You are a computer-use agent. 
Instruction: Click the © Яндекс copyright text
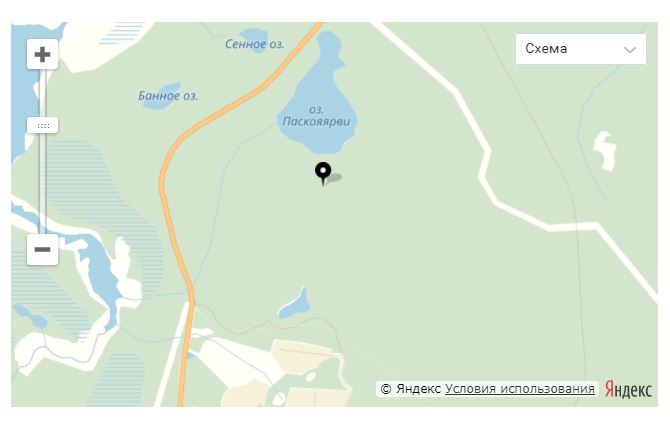click(411, 389)
